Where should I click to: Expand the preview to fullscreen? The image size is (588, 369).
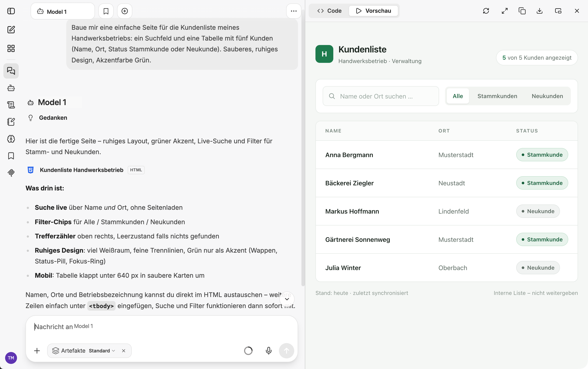pyautogui.click(x=505, y=11)
